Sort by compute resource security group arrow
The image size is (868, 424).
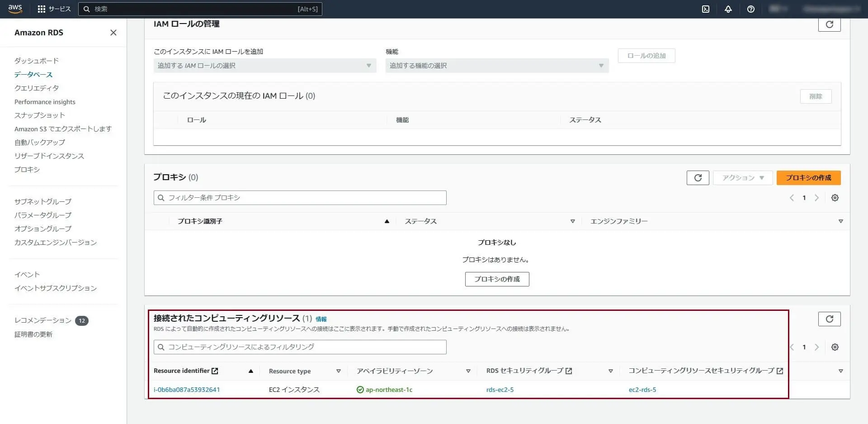coord(841,371)
